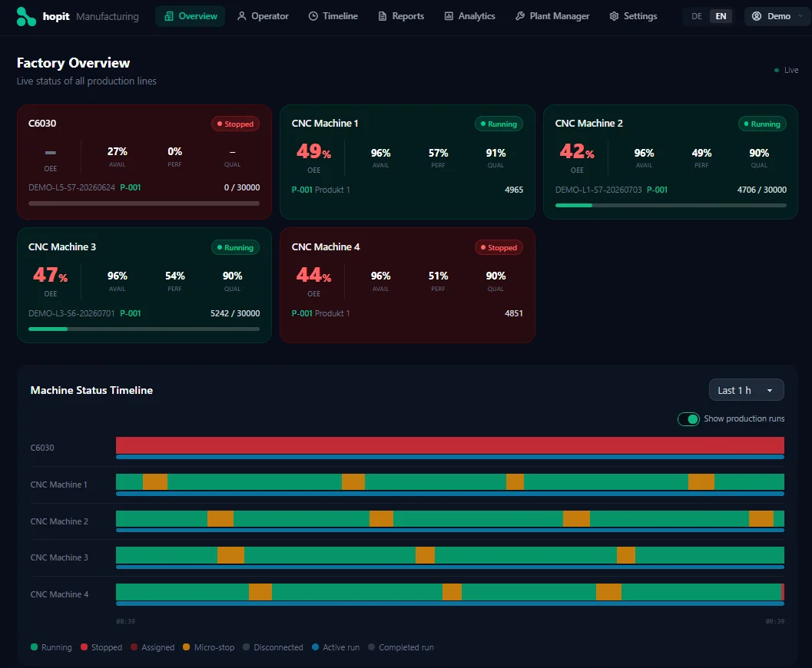Click the hopit green logo icon
Viewport: 812px width, 668px height.
coord(26,17)
